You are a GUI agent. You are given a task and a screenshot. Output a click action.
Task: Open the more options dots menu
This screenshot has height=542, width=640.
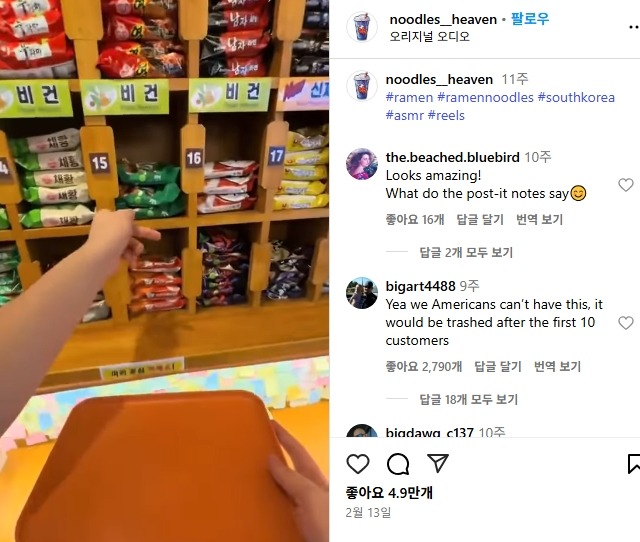tap(634, 27)
